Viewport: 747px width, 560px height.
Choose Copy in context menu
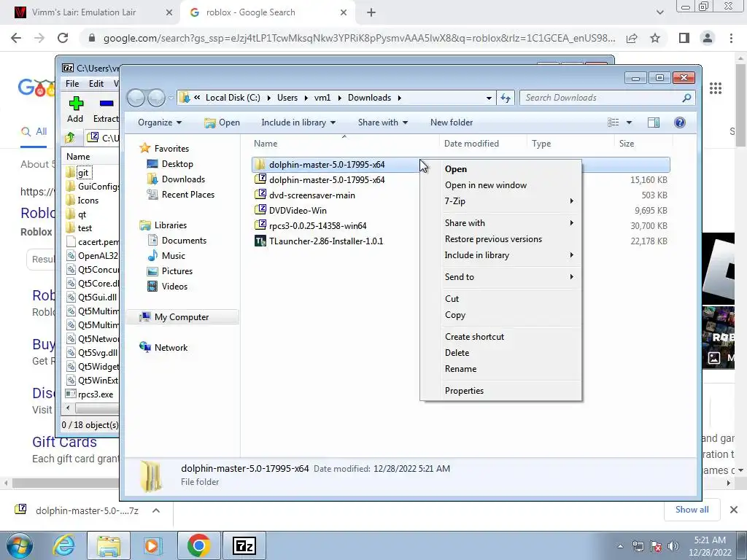[500, 315]
